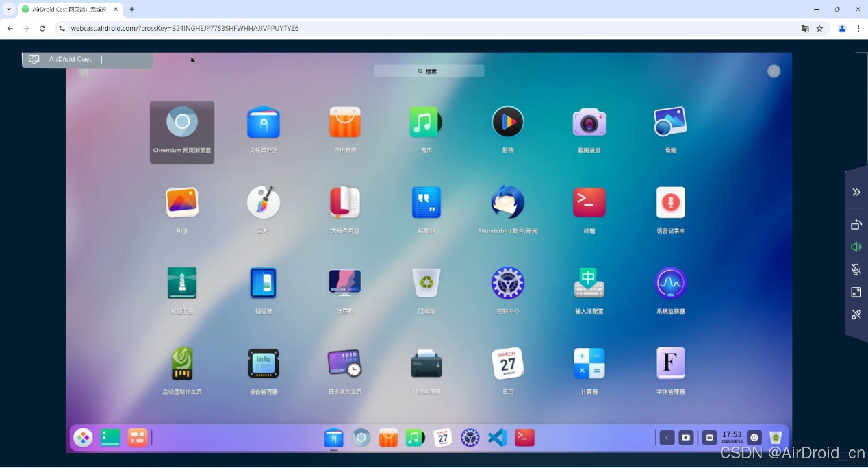
Task: Open the 音乐 app in launcher grid
Action: pyautogui.click(x=426, y=123)
